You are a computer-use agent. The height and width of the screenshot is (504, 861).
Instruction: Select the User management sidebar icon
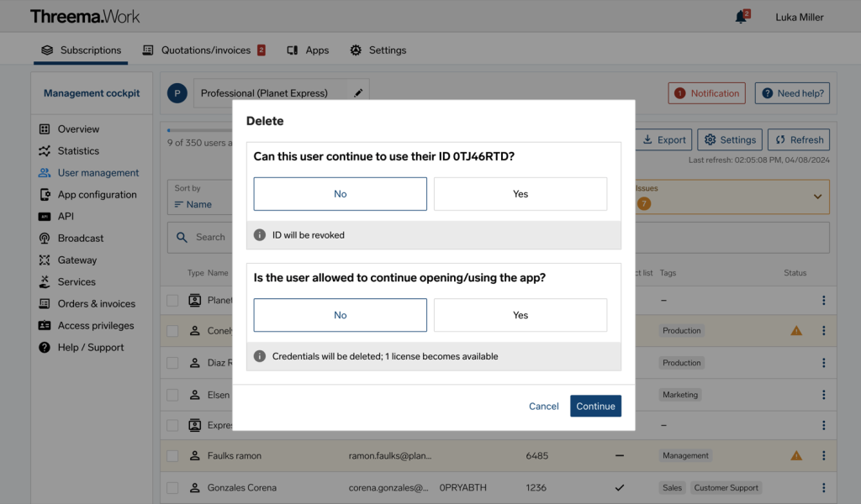coord(45,172)
